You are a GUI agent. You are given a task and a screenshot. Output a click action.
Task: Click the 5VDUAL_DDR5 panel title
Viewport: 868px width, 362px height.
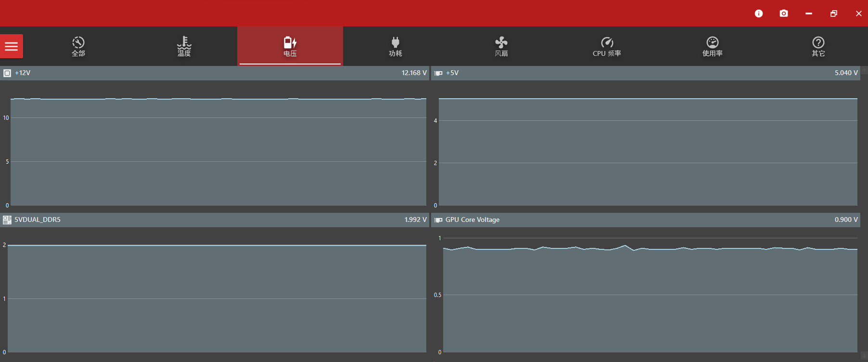38,220
